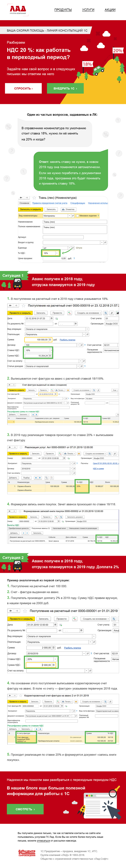Open Ставка НДС 20% dropdown

click(55, 659)
